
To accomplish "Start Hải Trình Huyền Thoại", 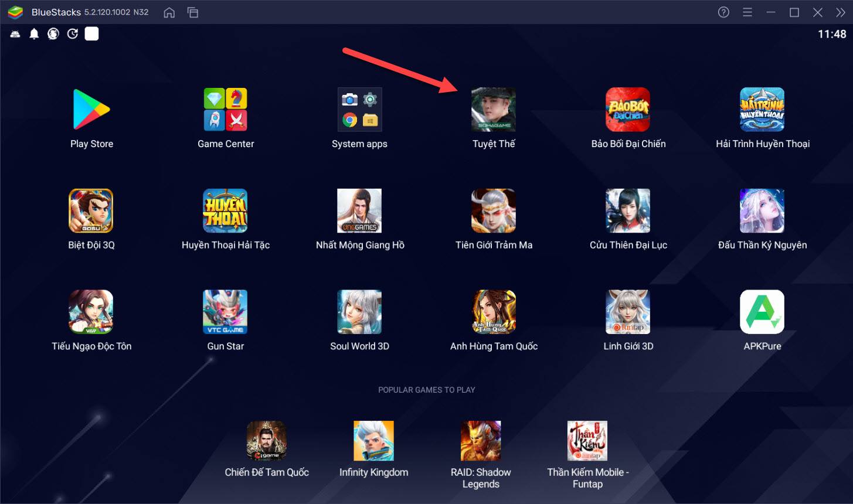I will [x=762, y=110].
